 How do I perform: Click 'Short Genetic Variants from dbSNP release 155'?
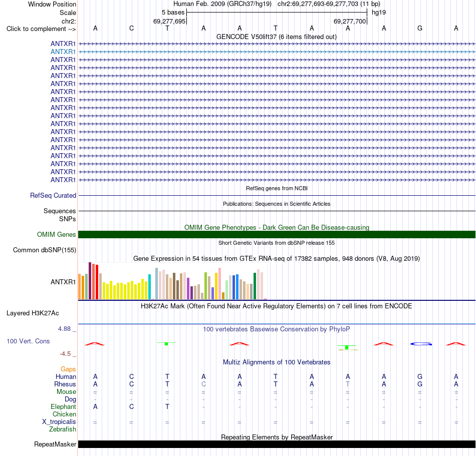pos(277,243)
